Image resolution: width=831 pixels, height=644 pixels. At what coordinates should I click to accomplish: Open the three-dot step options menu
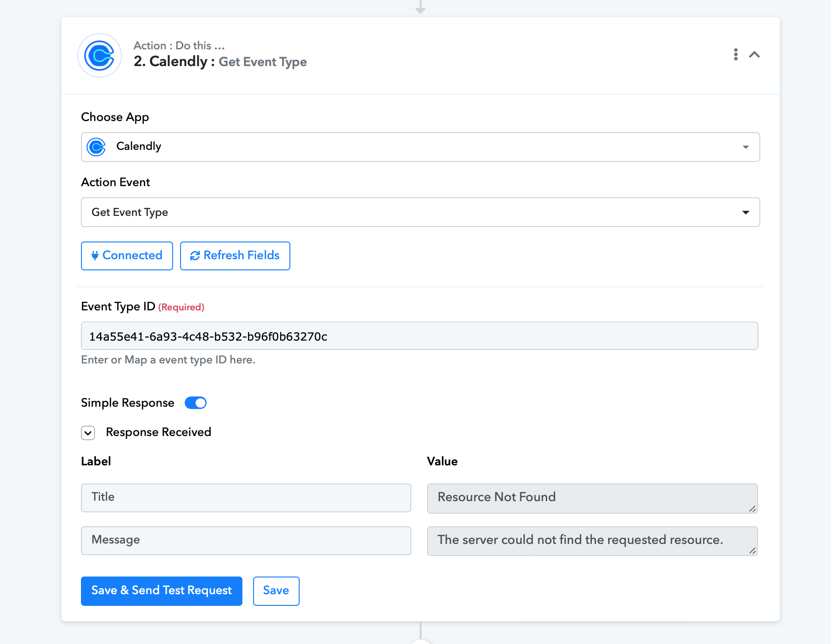click(736, 54)
